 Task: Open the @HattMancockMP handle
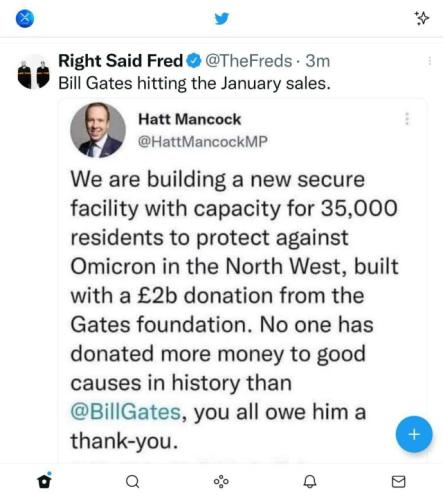click(x=203, y=142)
